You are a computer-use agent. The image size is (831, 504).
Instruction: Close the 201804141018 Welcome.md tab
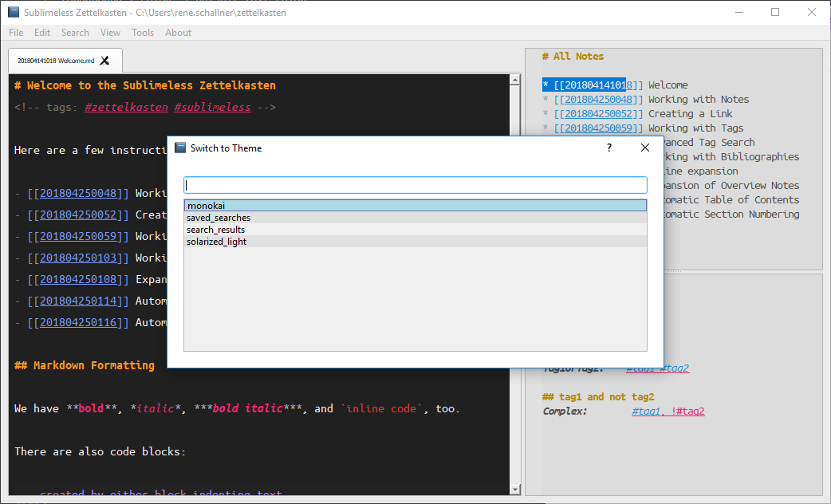pyautogui.click(x=104, y=61)
